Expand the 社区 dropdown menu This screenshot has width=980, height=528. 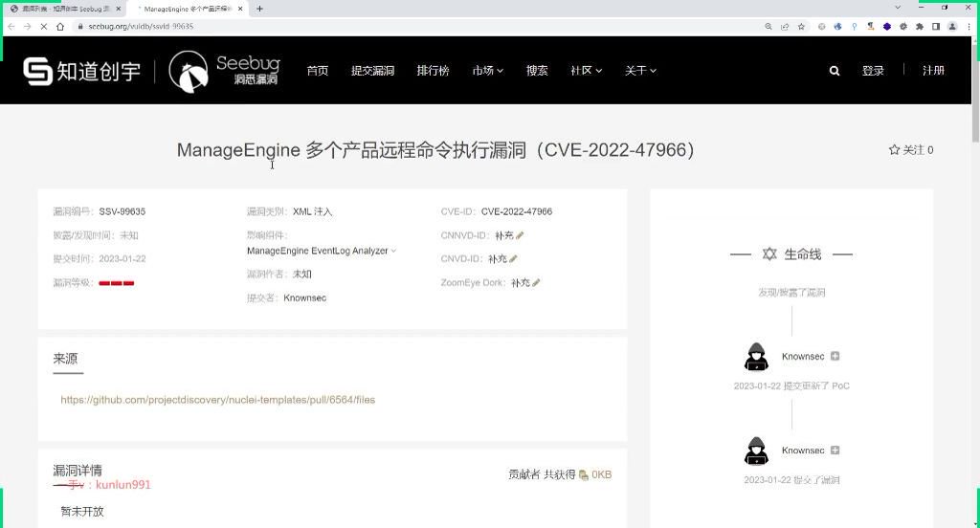(587, 71)
